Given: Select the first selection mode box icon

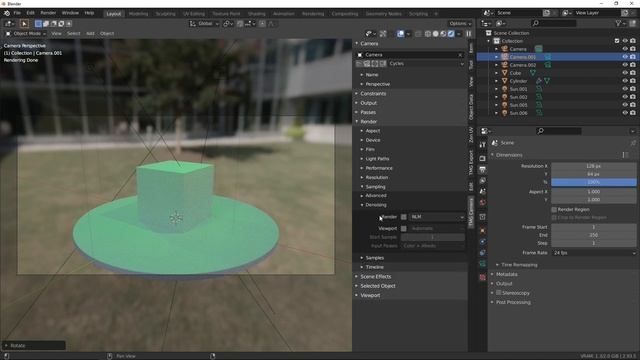Looking at the screenshot, I should (x=38, y=24).
